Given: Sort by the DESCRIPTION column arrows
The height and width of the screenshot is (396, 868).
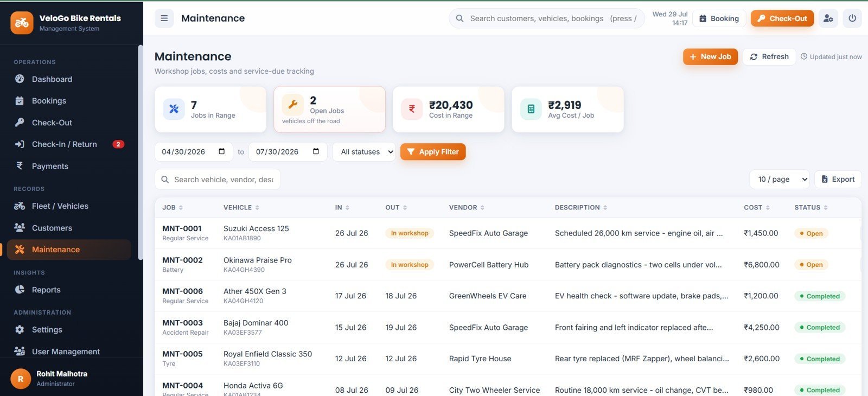Looking at the screenshot, I should pos(605,208).
